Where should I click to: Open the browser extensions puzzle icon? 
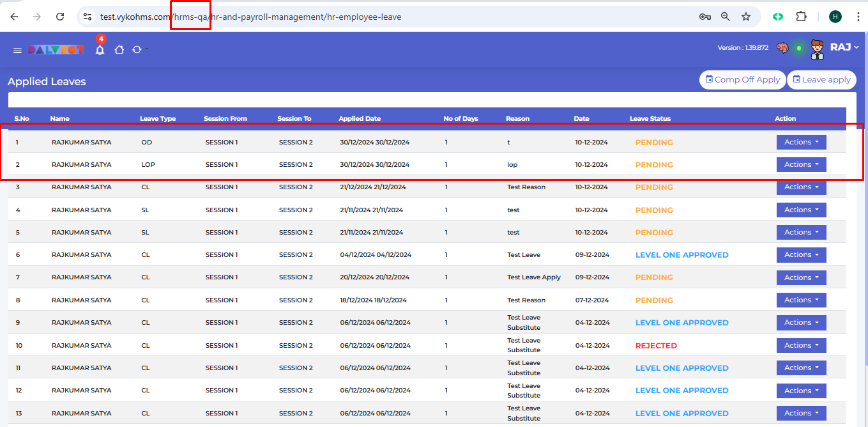(801, 17)
